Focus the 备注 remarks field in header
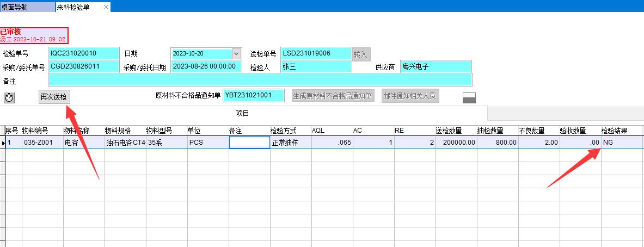 click(x=260, y=80)
